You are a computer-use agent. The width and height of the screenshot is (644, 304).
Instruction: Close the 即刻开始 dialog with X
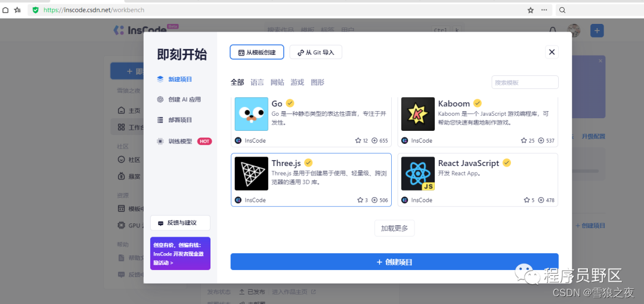(552, 52)
